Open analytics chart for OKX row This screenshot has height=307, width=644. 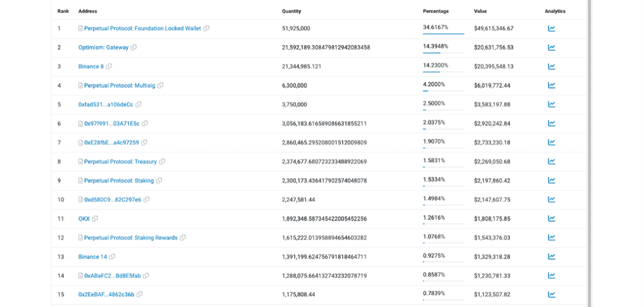[551, 219]
